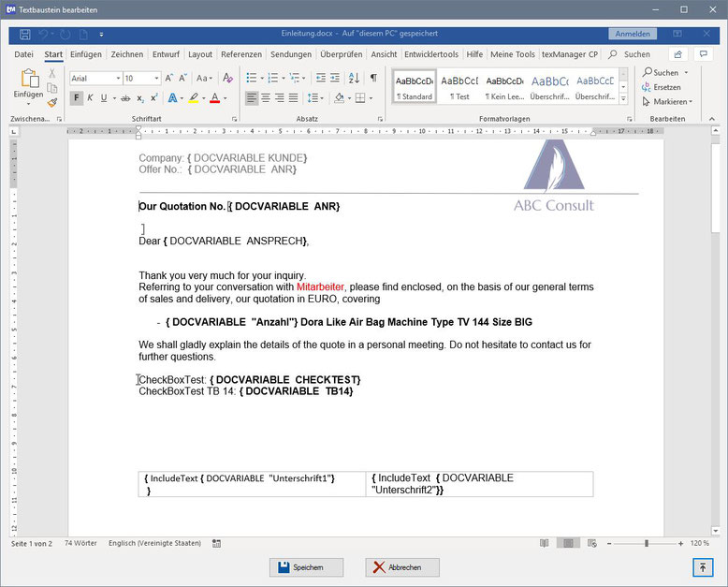728x587 pixels.
Task: Switch to the Layout ribbon tab
Action: 200,54
